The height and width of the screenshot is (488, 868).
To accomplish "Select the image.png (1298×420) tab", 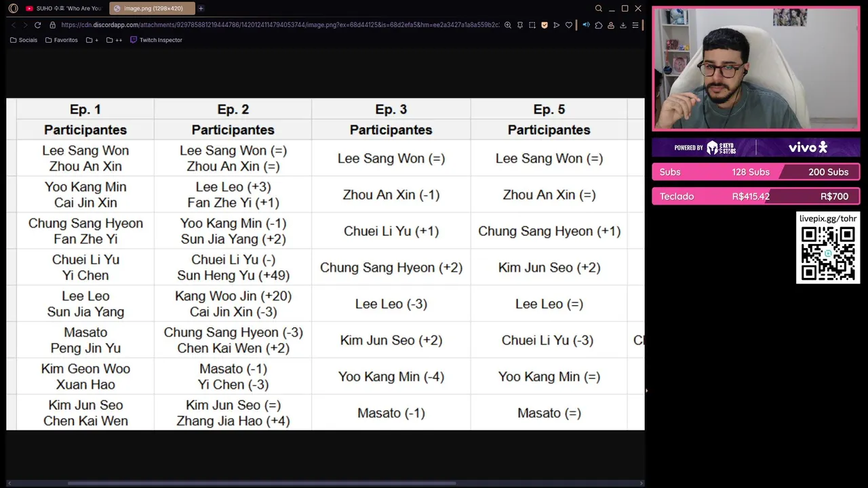I will [151, 8].
